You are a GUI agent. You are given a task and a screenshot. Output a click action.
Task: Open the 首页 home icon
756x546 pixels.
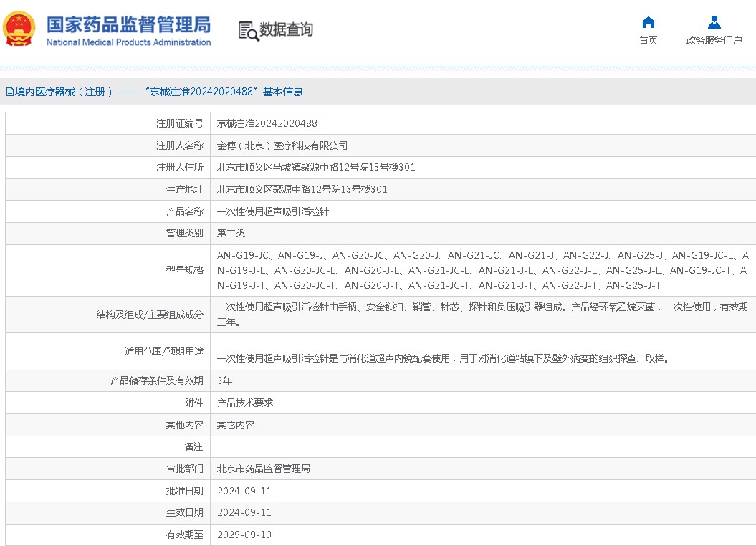pos(648,22)
